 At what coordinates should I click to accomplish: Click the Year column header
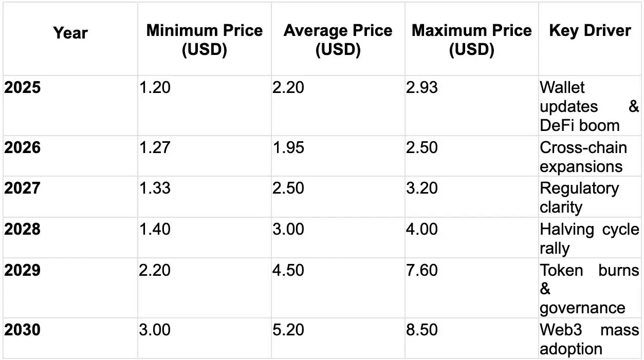click(70, 33)
